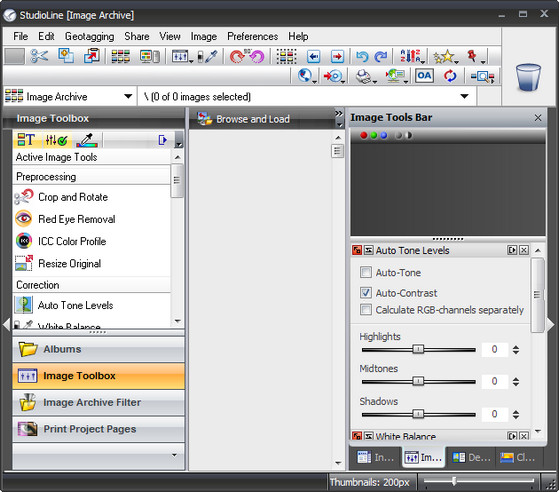Open the Preferences menu
Screen dimensions: 559x492
coord(252,36)
